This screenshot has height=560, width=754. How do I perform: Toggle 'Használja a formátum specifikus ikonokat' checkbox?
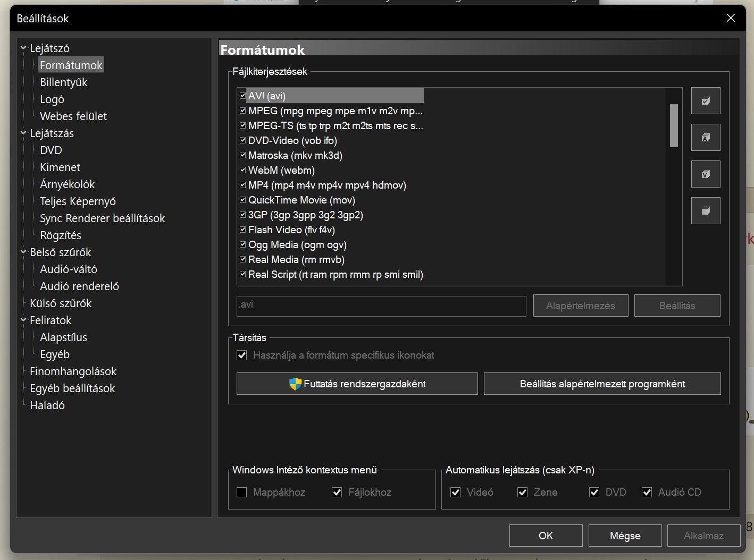242,355
